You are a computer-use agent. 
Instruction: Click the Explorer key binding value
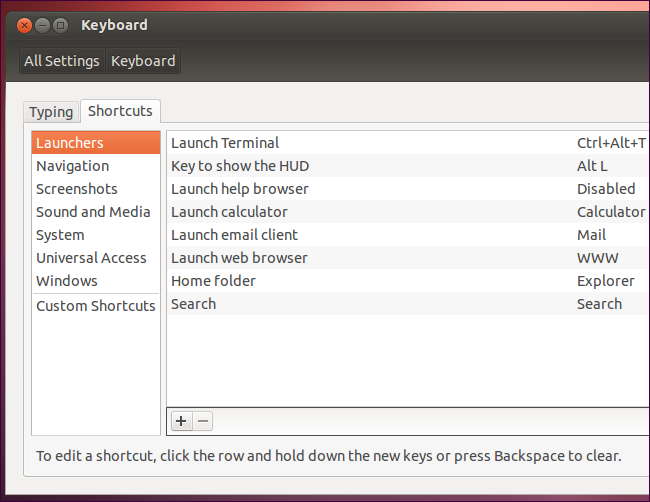pos(606,281)
